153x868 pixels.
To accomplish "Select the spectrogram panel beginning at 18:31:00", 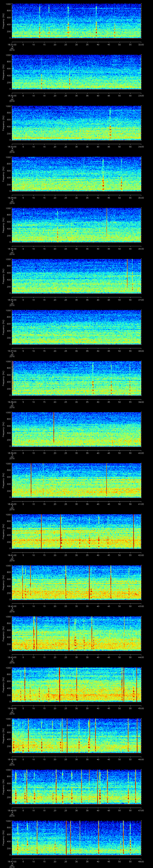I will (77, 21).
